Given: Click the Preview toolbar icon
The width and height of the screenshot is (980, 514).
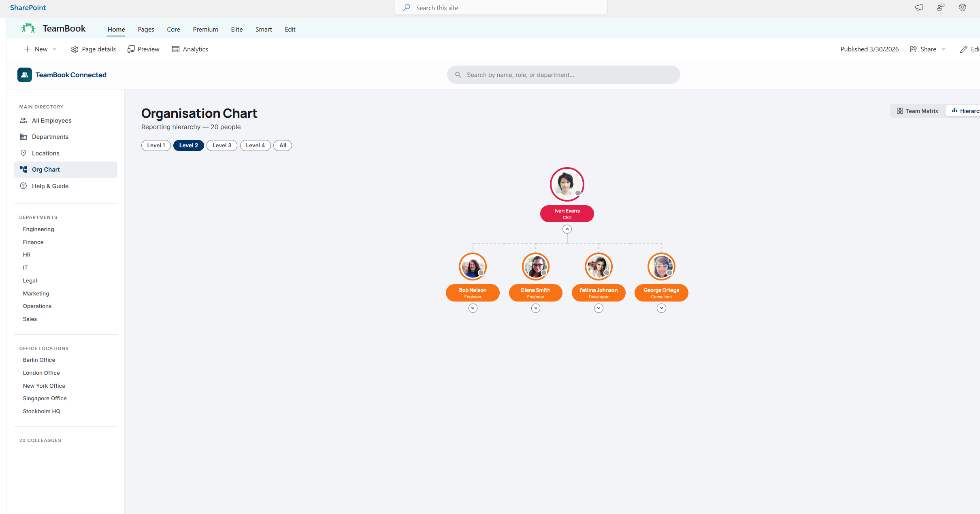Looking at the screenshot, I should (131, 49).
